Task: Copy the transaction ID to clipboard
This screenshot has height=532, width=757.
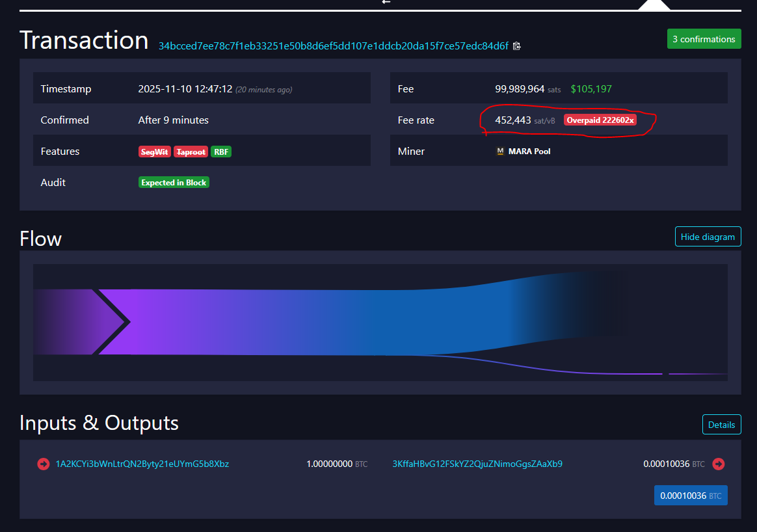Action: (517, 46)
